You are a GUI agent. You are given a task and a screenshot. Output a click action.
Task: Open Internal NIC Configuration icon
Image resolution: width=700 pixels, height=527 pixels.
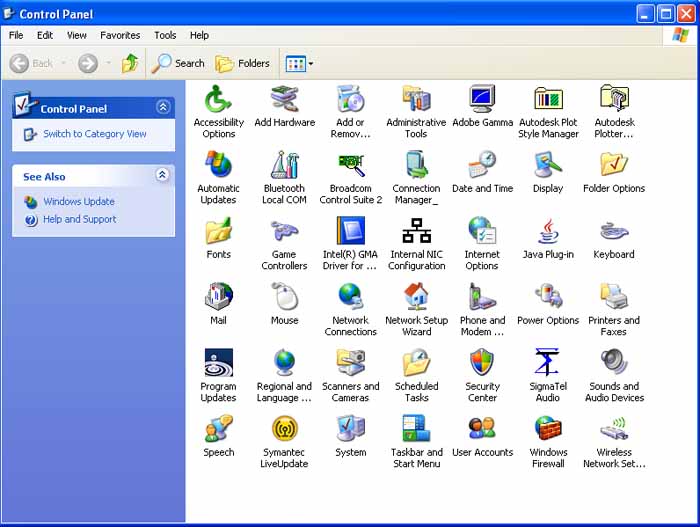(x=417, y=230)
